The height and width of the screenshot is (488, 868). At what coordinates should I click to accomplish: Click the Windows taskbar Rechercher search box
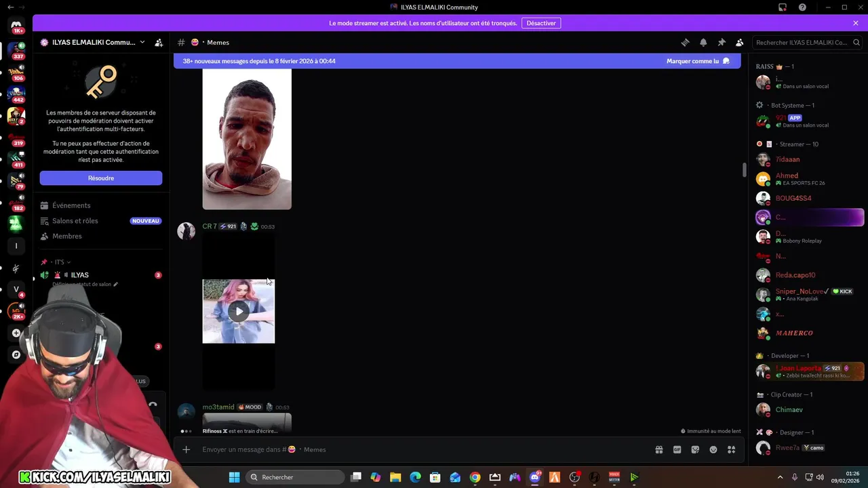[x=294, y=477]
